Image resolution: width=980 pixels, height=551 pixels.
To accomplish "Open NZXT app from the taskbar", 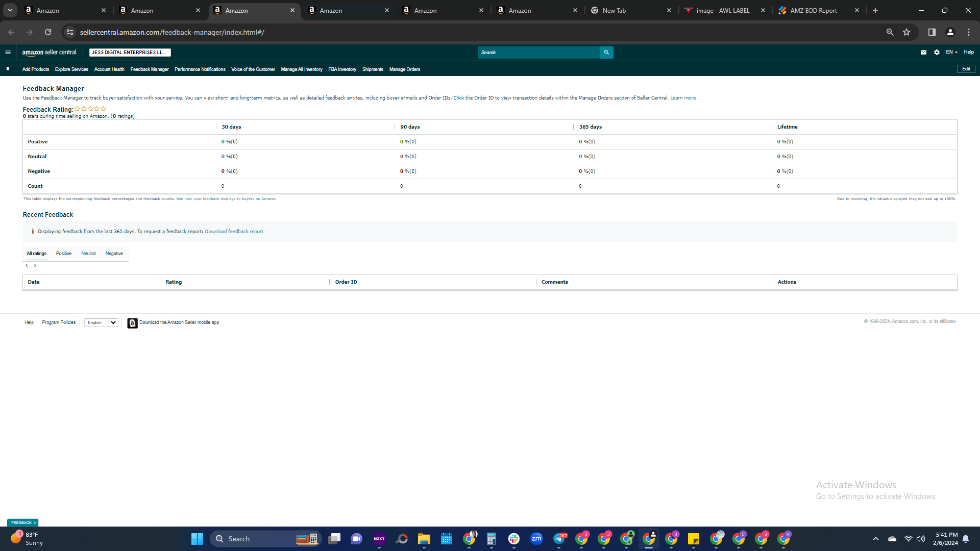I will [379, 539].
